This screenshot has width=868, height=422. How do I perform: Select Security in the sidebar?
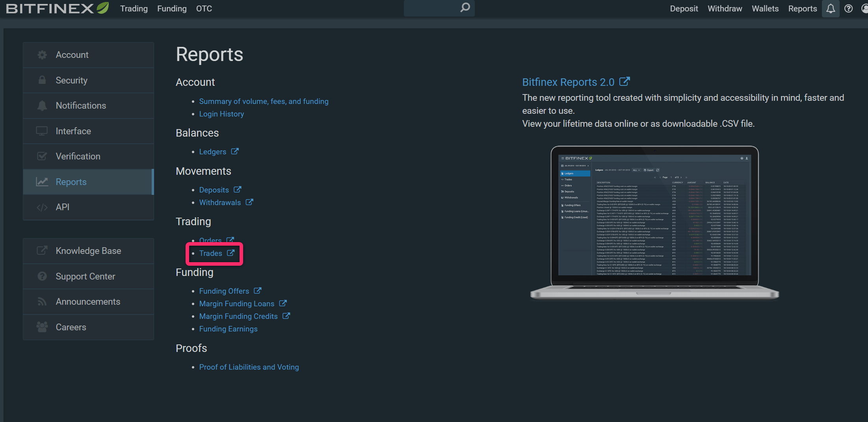coord(88,80)
